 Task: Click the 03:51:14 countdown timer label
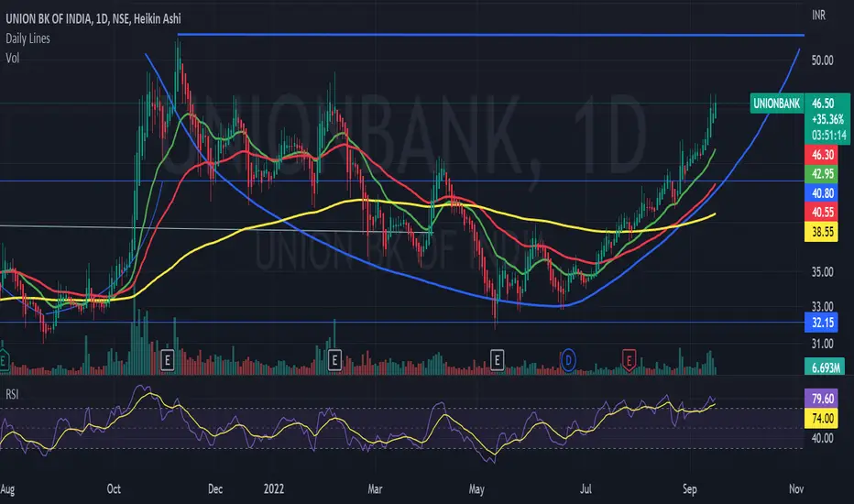829,135
